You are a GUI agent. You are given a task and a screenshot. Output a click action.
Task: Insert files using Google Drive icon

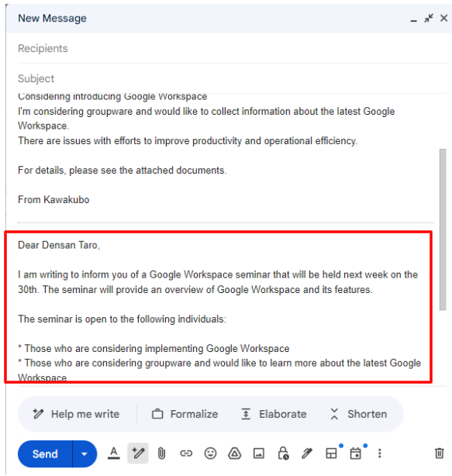coord(235,454)
